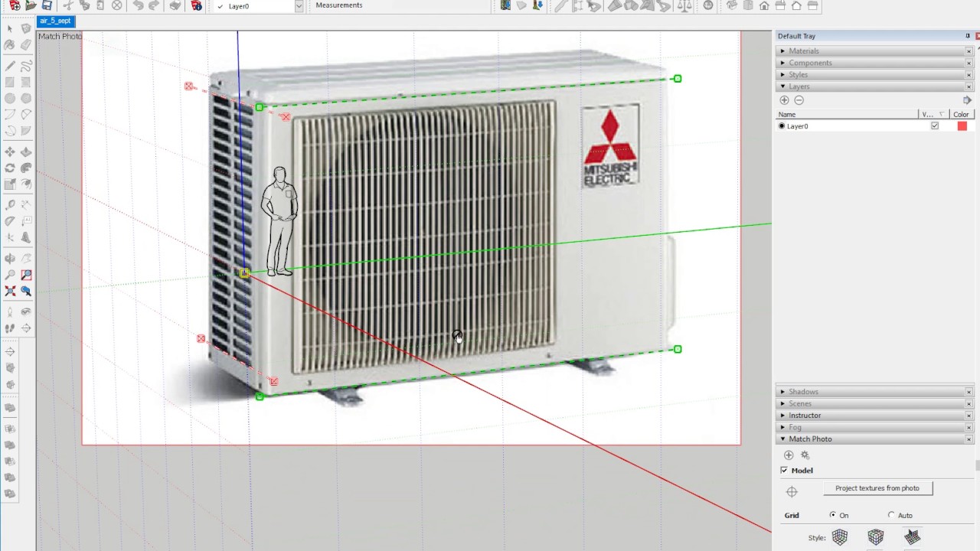This screenshot has width=980, height=551.
Task: Click the Match Photo label in viewport
Action: coord(60,36)
